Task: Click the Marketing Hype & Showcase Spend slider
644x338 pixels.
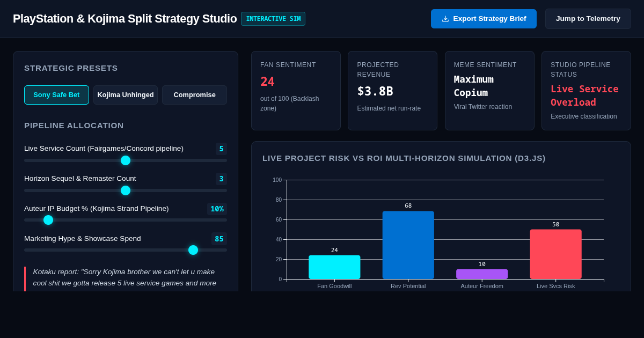Action: coord(126,250)
